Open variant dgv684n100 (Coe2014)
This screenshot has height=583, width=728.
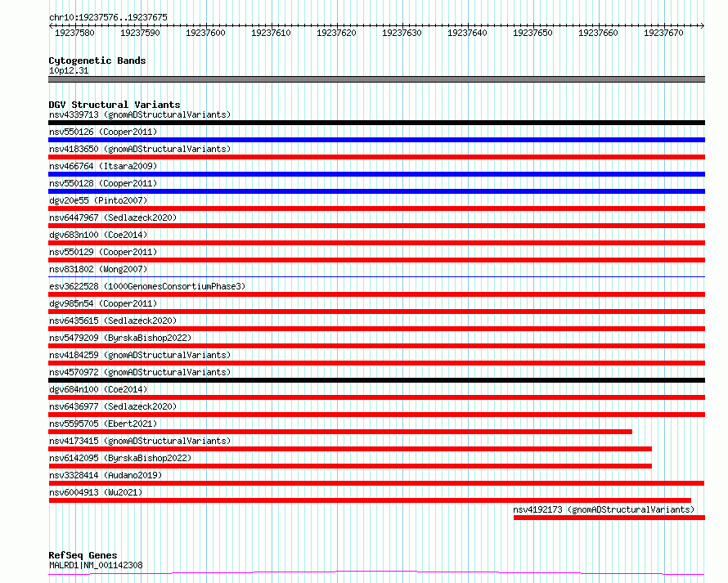click(98, 389)
